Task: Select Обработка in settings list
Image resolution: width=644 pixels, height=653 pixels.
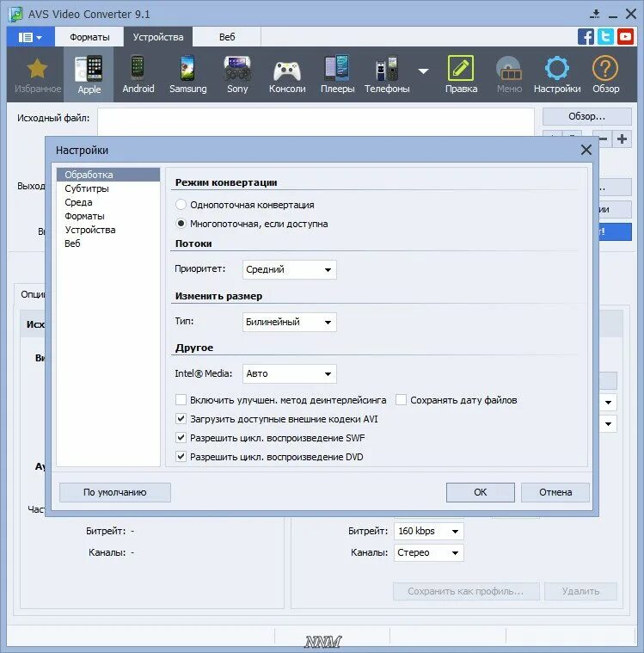Action: tap(108, 175)
